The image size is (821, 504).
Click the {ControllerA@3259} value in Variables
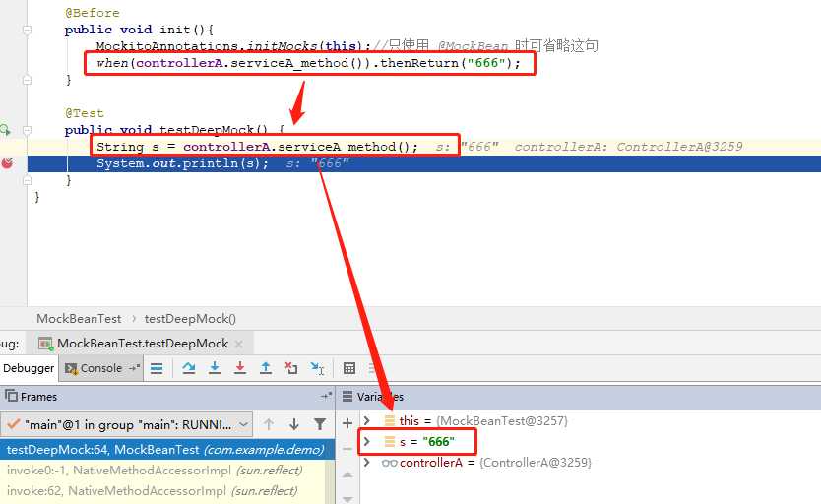tap(535, 463)
